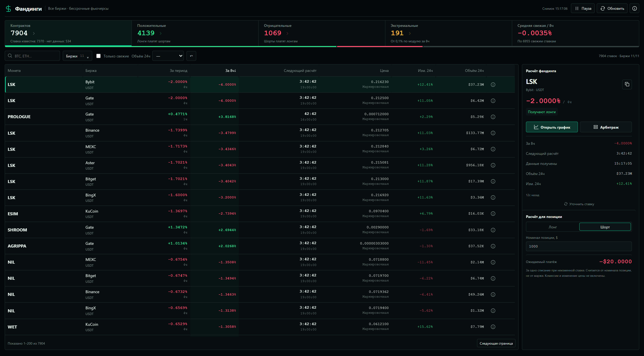
Task: Click the info icon in the top bar
Action: pyautogui.click(x=634, y=8)
